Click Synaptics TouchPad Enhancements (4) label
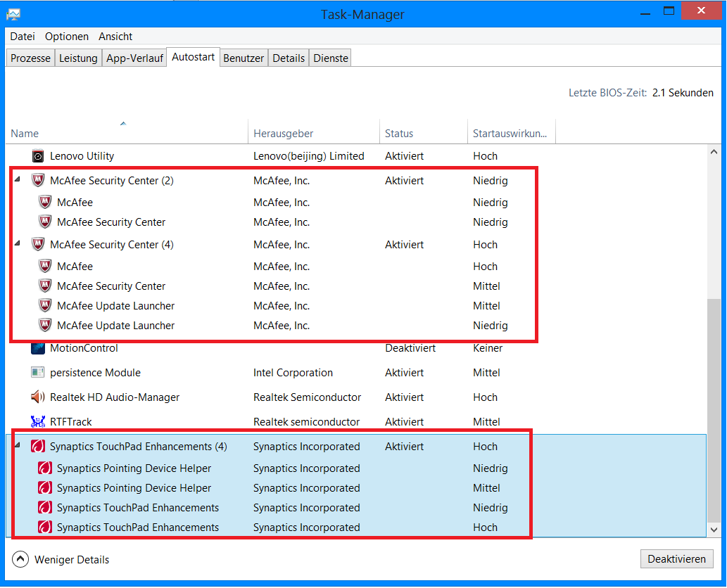Screen dimensions: 727x588 (139, 446)
